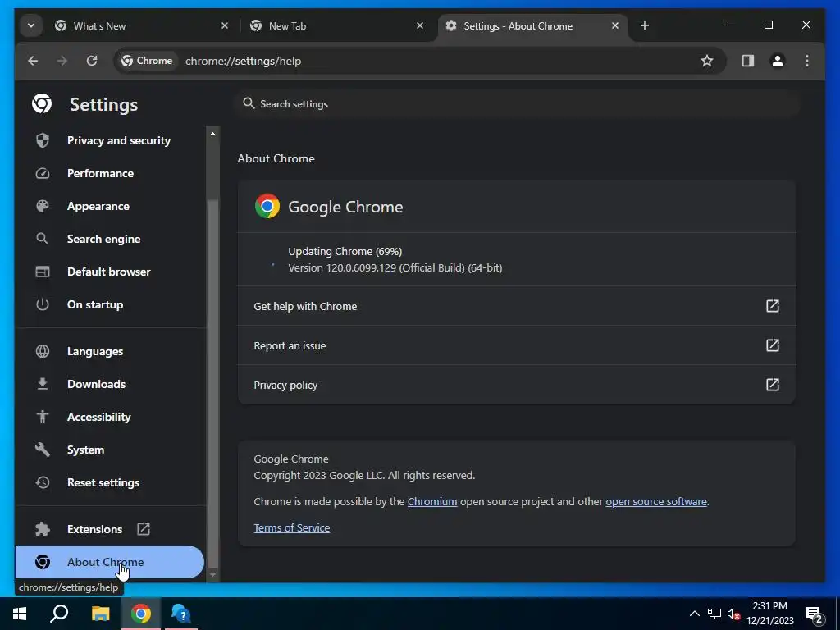Open Privacy policy row

coord(517,385)
